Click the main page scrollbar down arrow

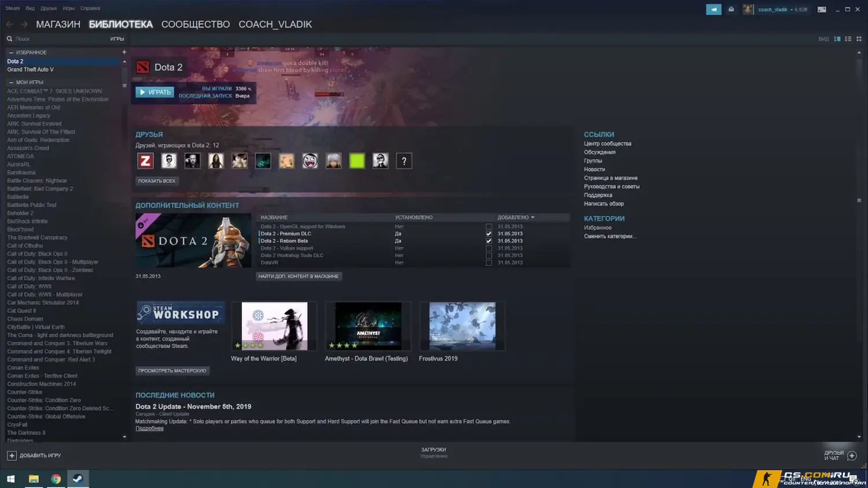pos(859,437)
